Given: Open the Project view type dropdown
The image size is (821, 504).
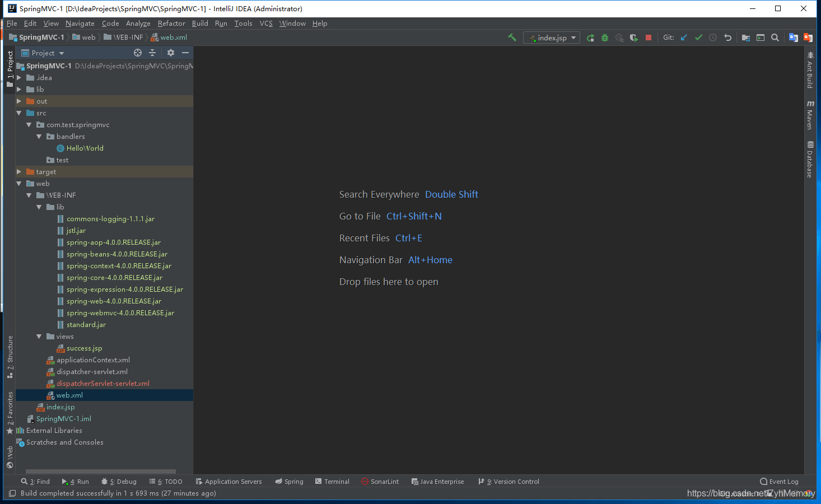Looking at the screenshot, I should [43, 53].
